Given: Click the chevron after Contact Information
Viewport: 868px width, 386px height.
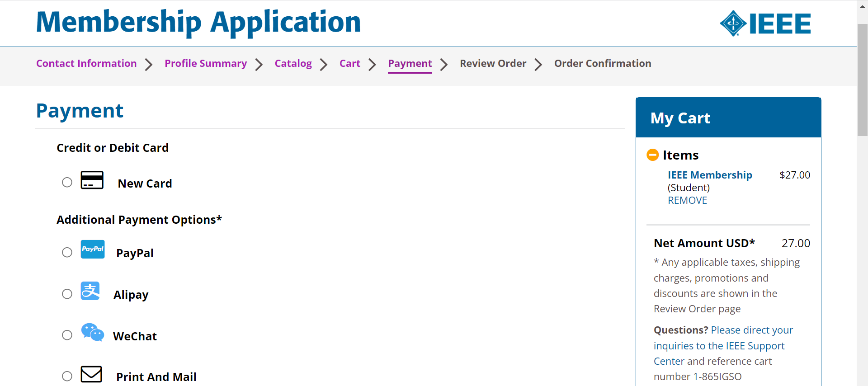Looking at the screenshot, I should (x=149, y=65).
